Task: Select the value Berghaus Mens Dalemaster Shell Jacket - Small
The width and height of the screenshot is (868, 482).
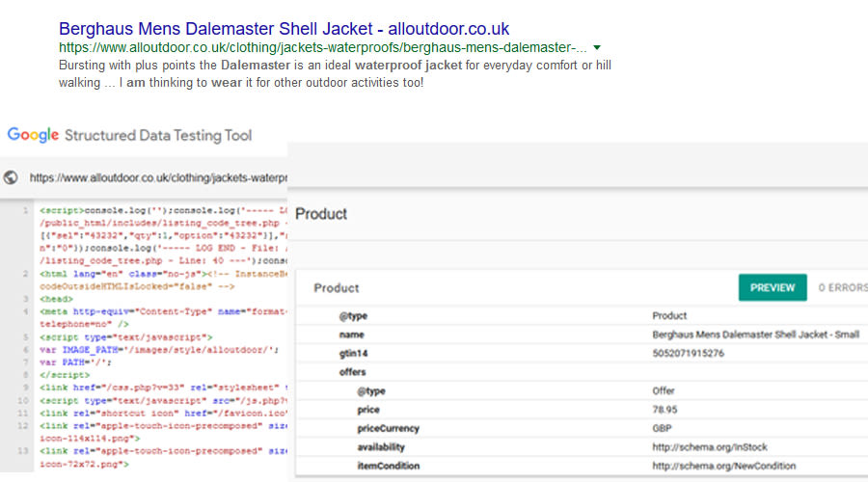Action: (755, 335)
